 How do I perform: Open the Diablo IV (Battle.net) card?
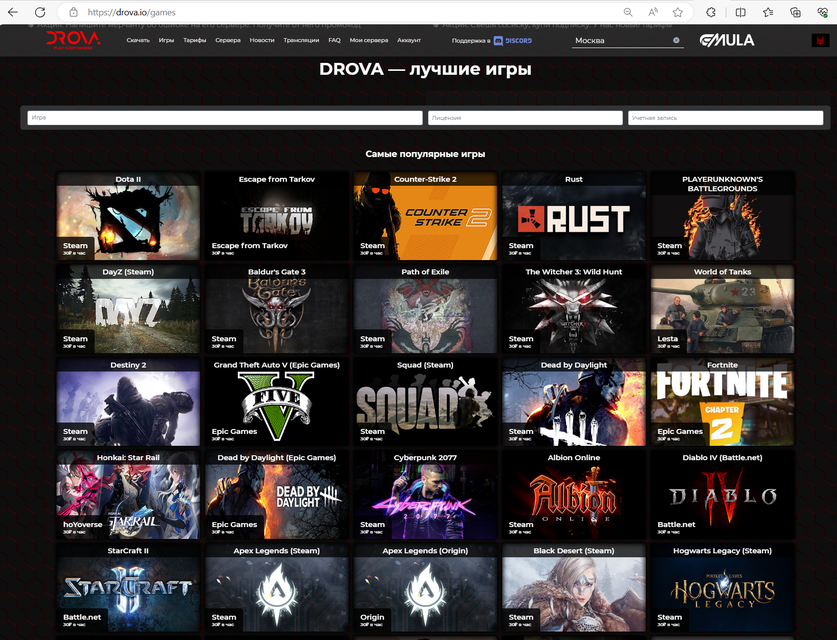point(722,494)
